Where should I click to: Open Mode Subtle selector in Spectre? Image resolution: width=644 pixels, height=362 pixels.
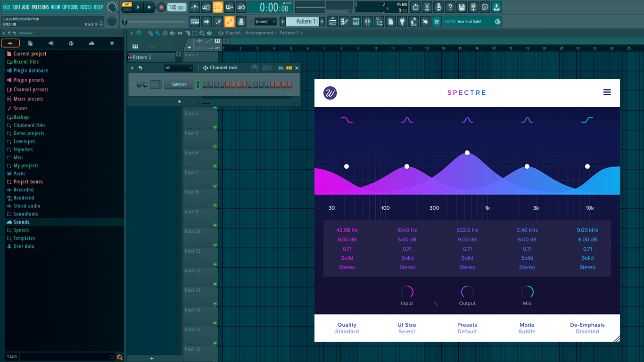[x=527, y=328]
